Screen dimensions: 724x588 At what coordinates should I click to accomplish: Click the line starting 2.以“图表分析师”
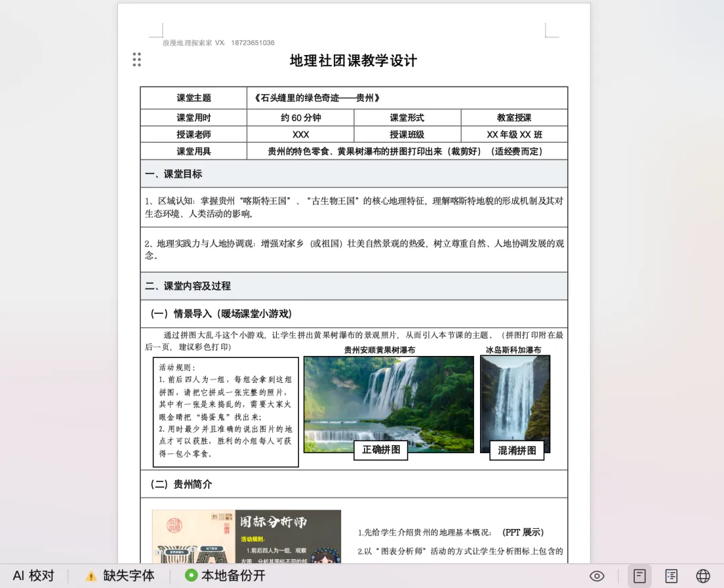(461, 551)
